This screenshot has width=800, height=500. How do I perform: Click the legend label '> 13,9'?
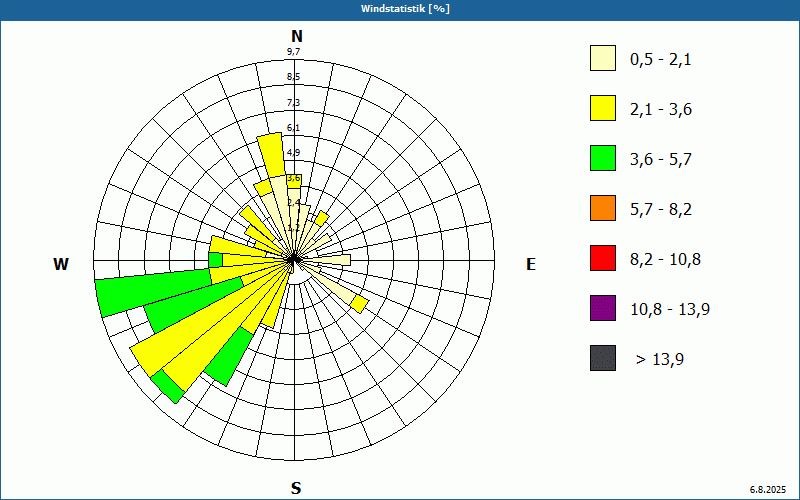[x=660, y=360]
